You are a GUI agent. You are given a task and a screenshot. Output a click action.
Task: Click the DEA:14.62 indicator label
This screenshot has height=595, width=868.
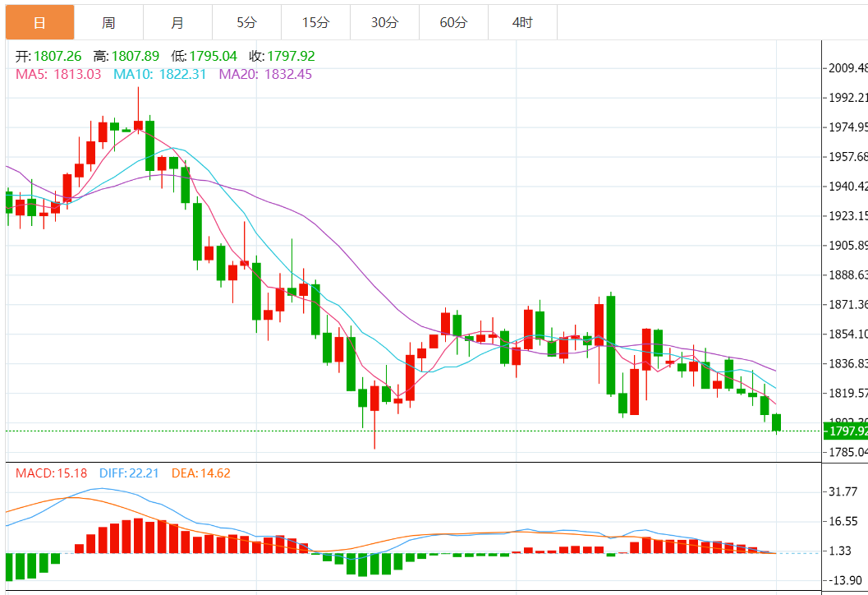[201, 473]
